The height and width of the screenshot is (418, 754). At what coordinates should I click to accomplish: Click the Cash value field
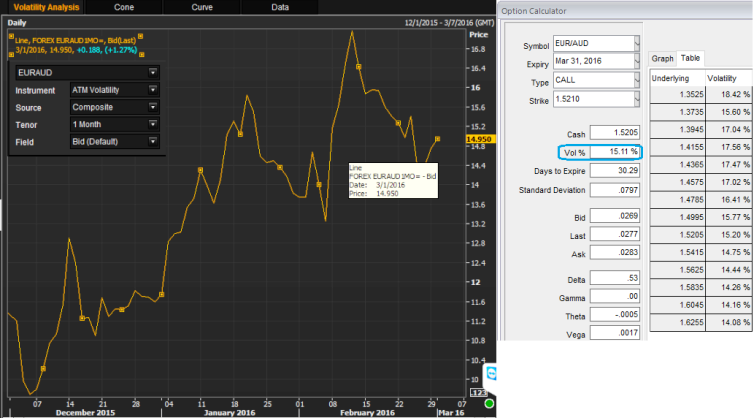613,132
